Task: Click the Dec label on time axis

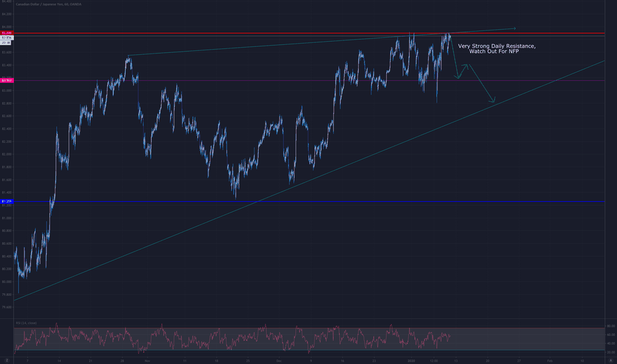Action: pyautogui.click(x=279, y=361)
